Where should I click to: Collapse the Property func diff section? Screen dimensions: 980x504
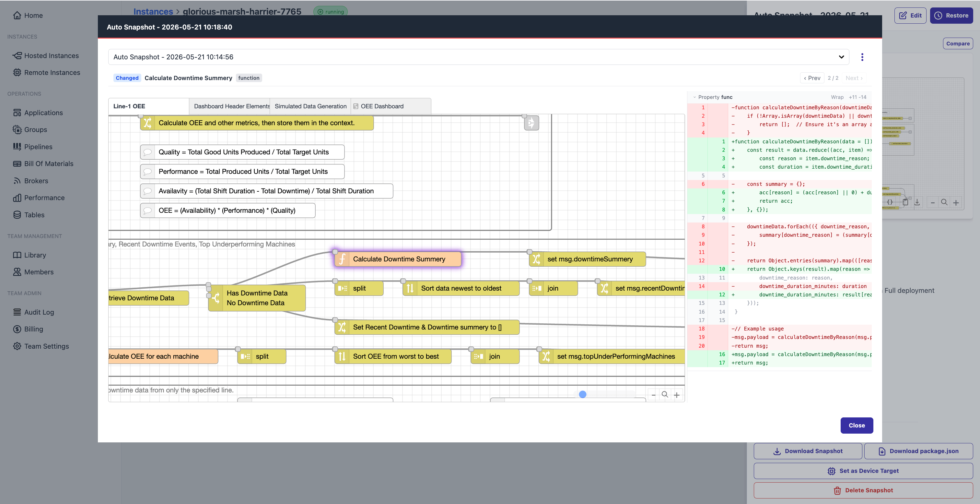coord(694,97)
